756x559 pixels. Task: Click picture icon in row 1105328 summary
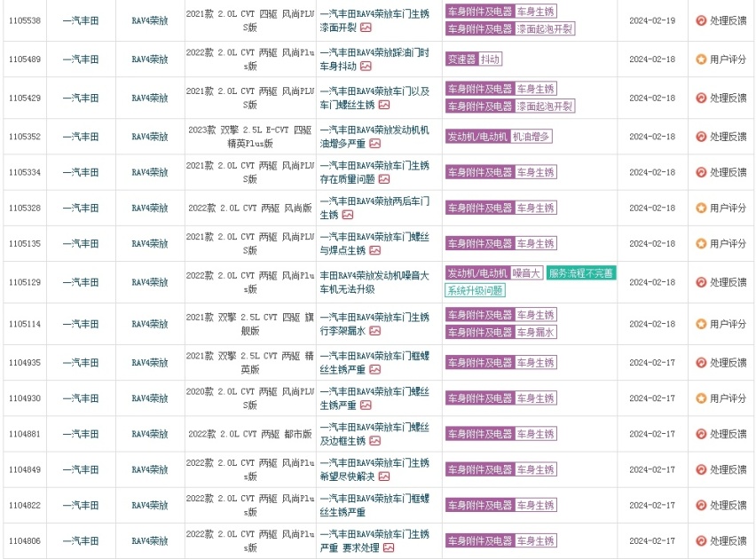[x=348, y=215]
